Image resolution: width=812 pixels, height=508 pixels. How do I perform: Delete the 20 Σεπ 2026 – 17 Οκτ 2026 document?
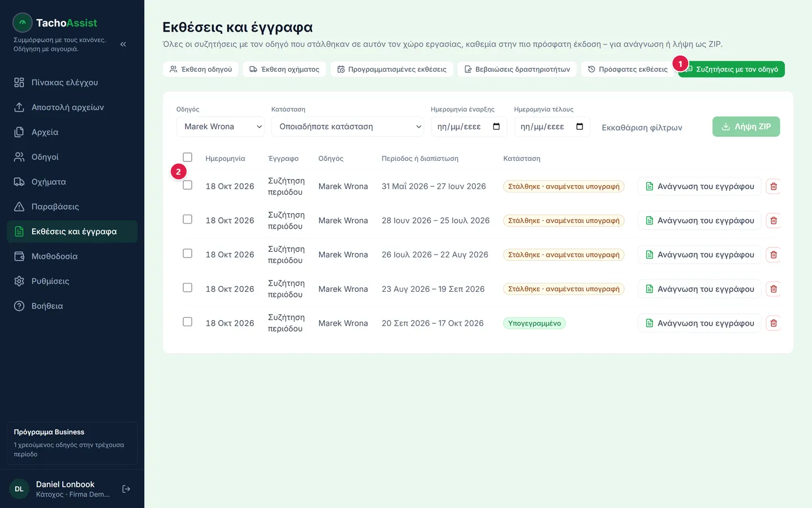[773, 323]
